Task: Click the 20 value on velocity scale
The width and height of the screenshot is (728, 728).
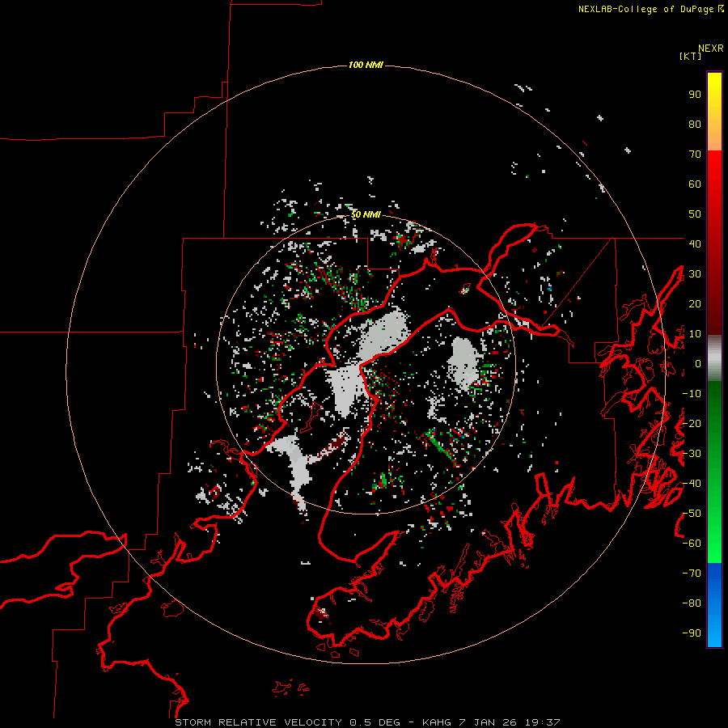Action: click(x=695, y=304)
